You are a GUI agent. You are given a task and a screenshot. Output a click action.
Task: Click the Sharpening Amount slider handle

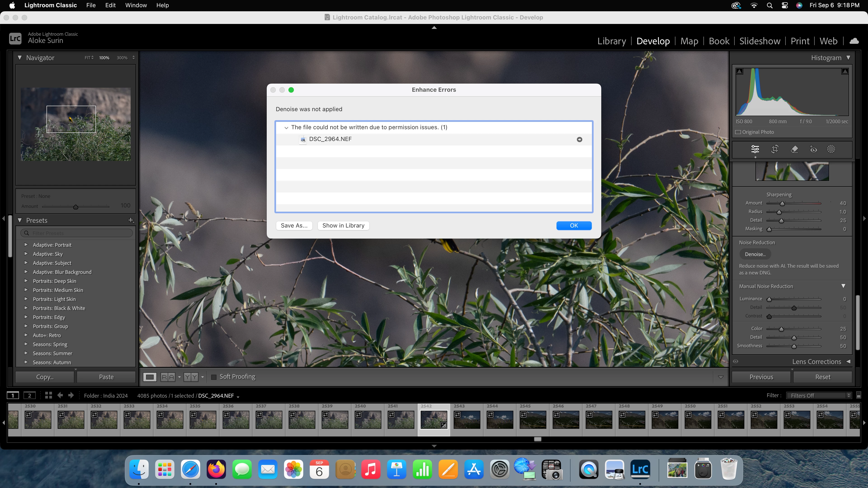click(x=782, y=203)
